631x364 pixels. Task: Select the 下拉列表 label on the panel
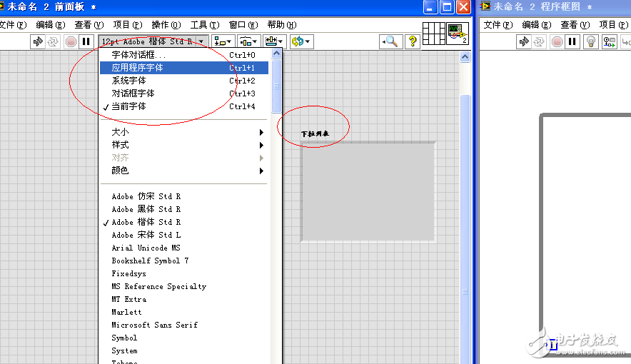(315, 134)
